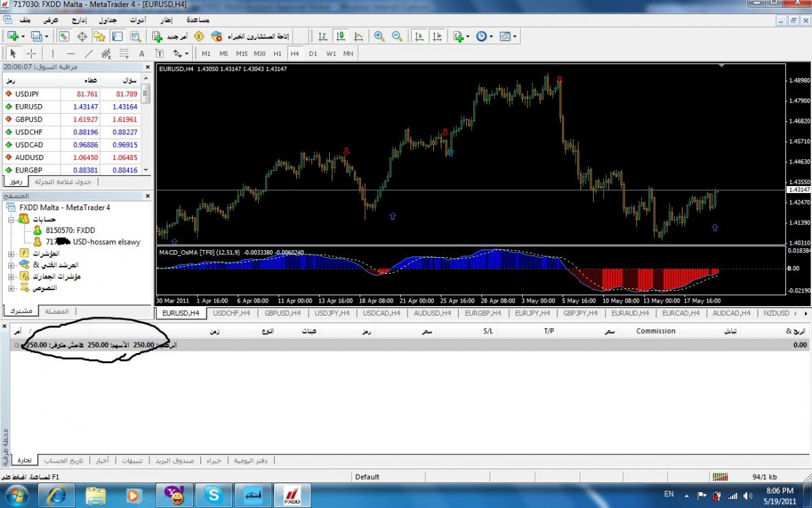Click the Windows Start button

tap(17, 496)
